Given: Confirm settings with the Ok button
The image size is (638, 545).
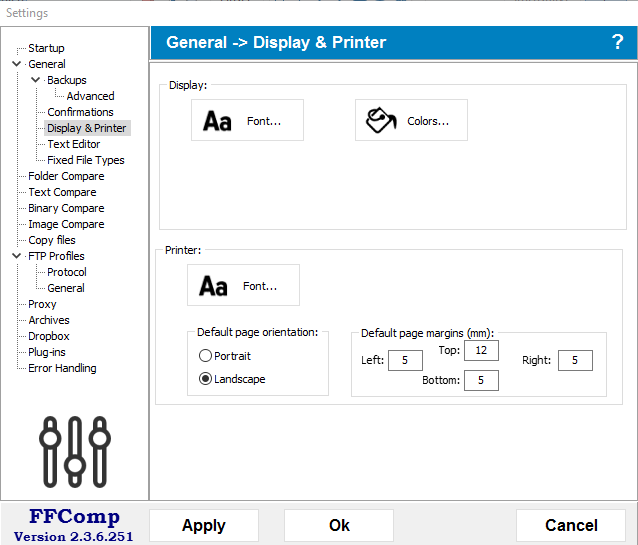Looking at the screenshot, I should pos(339,526).
